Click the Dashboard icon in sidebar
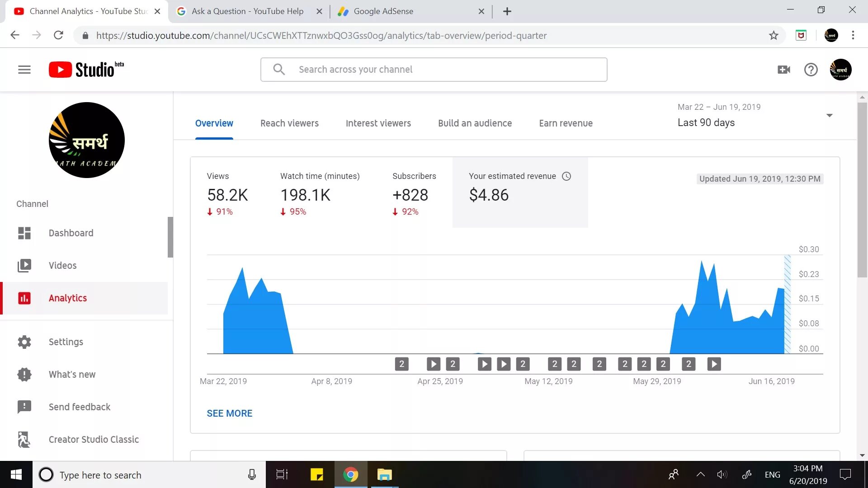Image resolution: width=868 pixels, height=488 pixels. [x=24, y=232]
